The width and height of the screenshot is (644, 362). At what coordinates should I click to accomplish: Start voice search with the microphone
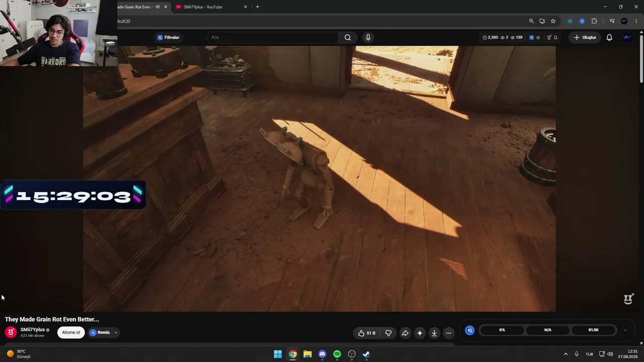(x=368, y=37)
